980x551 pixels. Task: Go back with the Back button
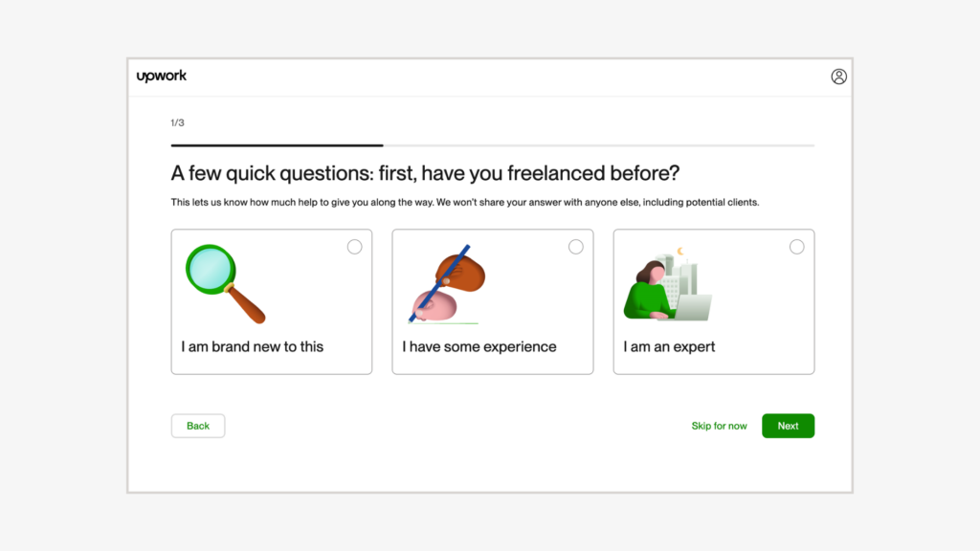click(x=198, y=426)
